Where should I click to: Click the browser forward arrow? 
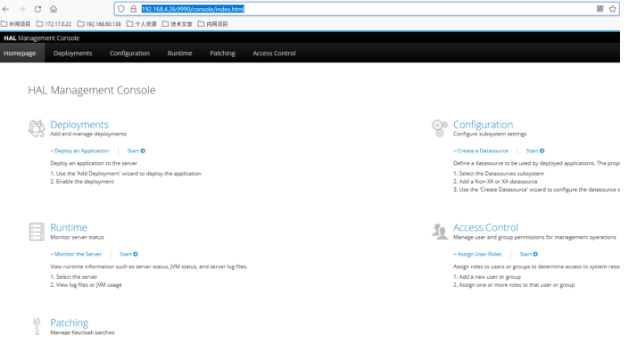pyautogui.click(x=22, y=9)
